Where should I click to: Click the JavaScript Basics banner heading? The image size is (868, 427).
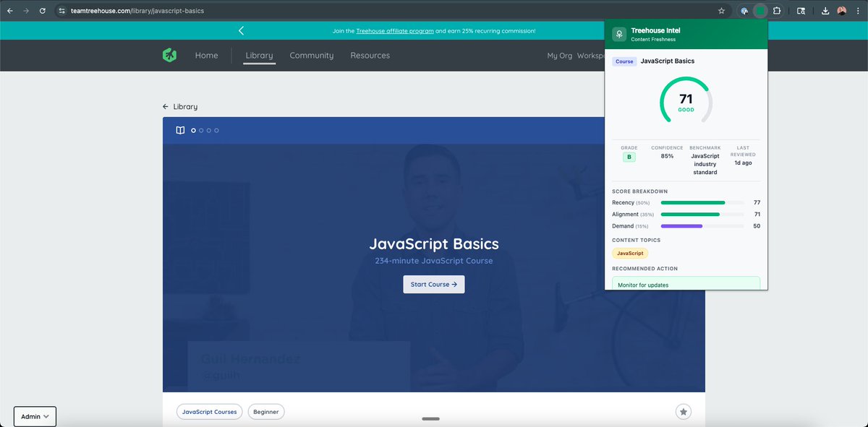click(x=434, y=243)
